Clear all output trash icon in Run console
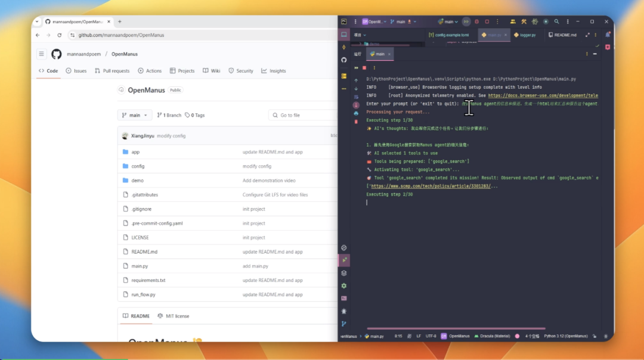Viewport: 644px width, 360px height. [357, 122]
